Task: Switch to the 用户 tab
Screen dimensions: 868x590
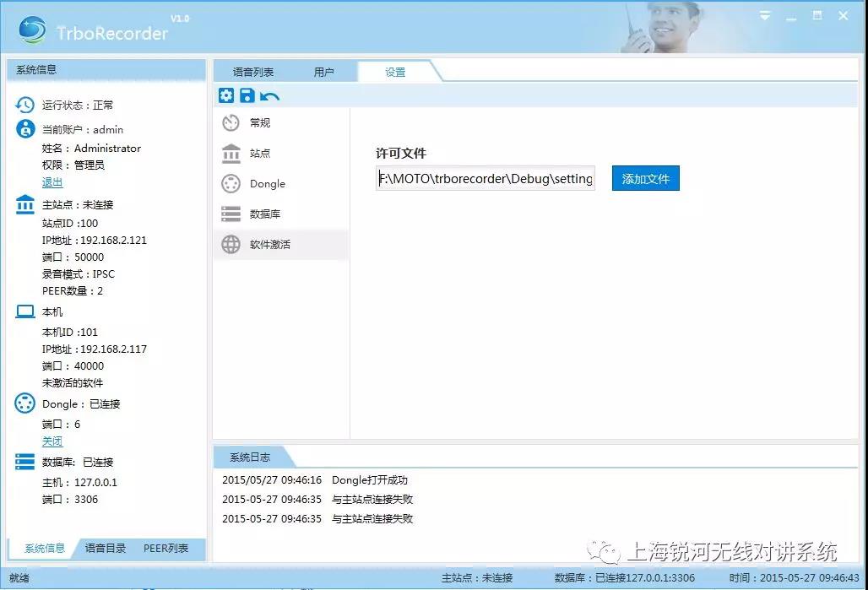Action: pos(323,72)
